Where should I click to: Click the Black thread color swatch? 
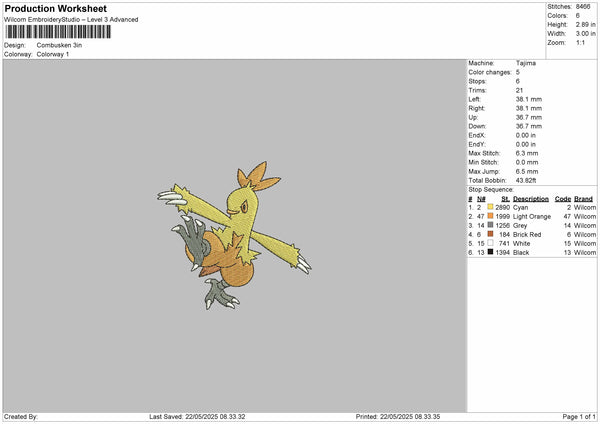pos(490,252)
